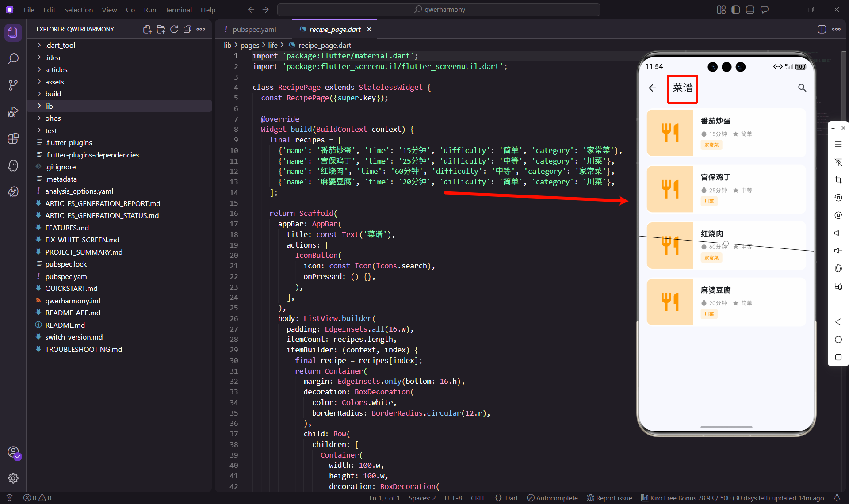Image resolution: width=849 pixels, height=504 pixels.
Task: Switch to the pubspec.yaml tab
Action: pyautogui.click(x=254, y=29)
